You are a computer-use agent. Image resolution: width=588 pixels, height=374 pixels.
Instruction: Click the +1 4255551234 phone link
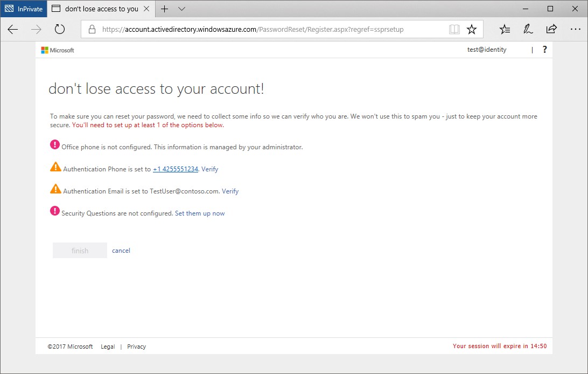click(176, 169)
